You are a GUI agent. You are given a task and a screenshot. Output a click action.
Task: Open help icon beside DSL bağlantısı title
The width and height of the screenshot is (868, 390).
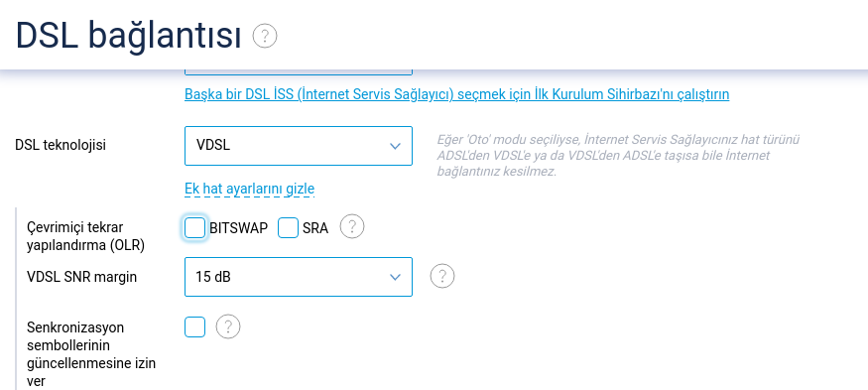(x=265, y=36)
